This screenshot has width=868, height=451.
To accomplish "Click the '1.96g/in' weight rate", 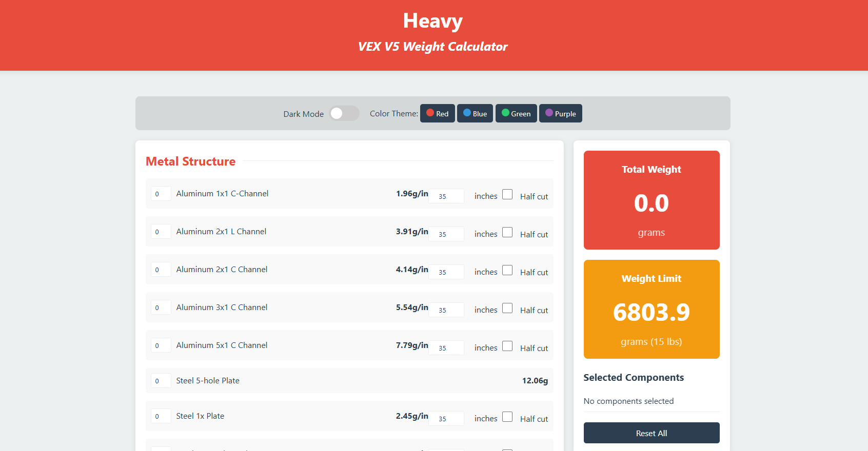I will pos(412,194).
